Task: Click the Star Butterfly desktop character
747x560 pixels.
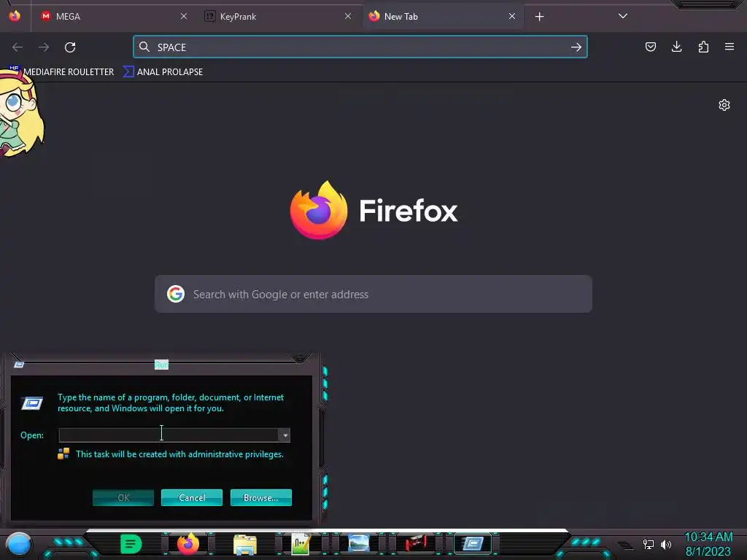Action: 20,114
